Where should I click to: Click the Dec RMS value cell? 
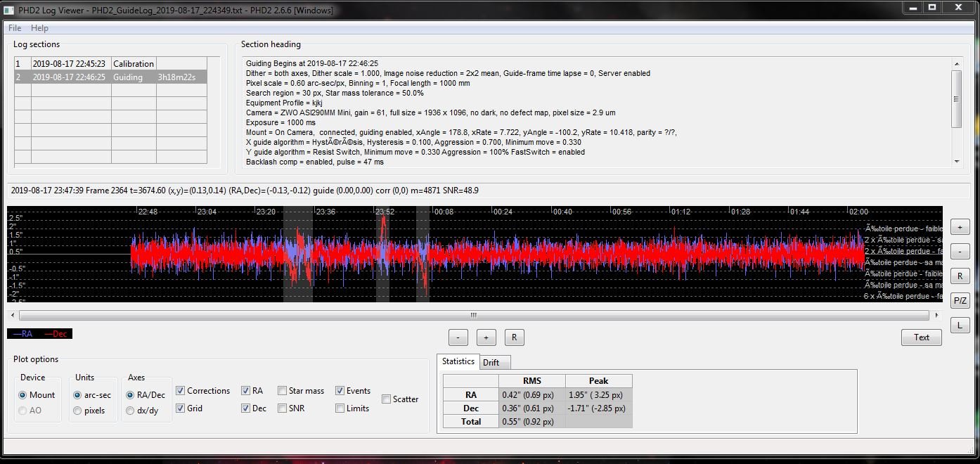click(531, 408)
